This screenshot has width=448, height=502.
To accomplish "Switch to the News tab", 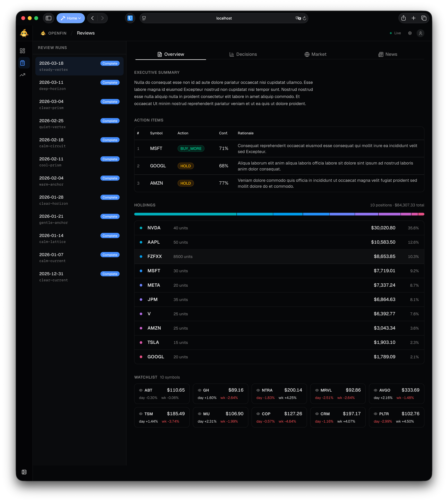I will tap(388, 54).
